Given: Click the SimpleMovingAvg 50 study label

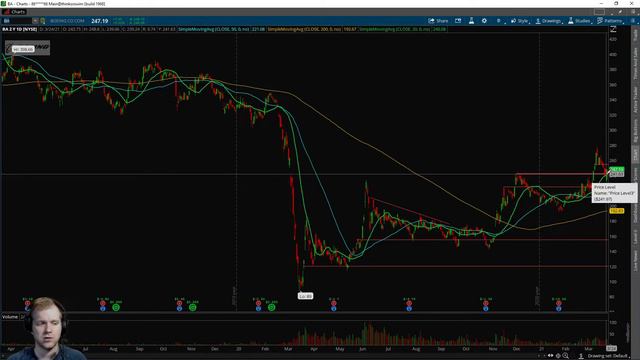Looking at the screenshot, I should click(x=221, y=29).
